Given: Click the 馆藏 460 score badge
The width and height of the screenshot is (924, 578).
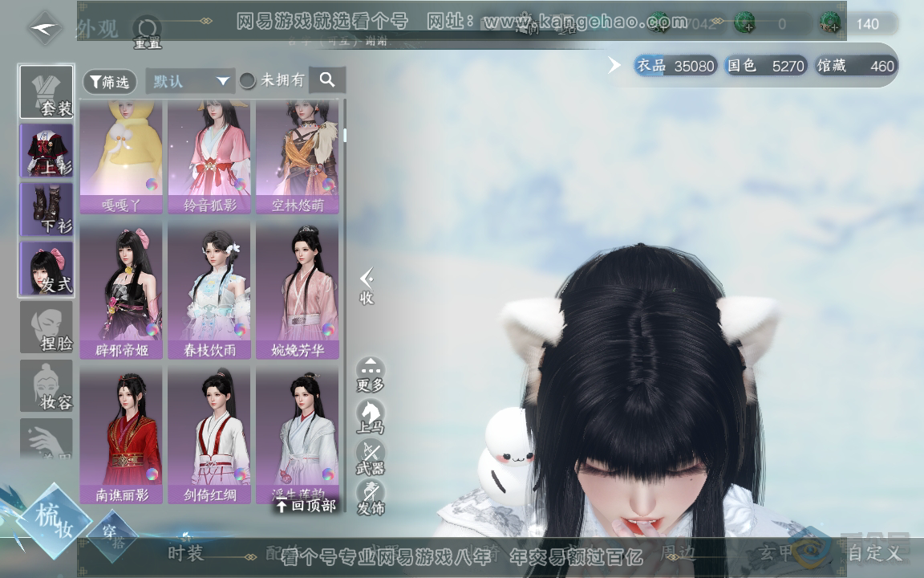Looking at the screenshot, I should click(x=856, y=66).
